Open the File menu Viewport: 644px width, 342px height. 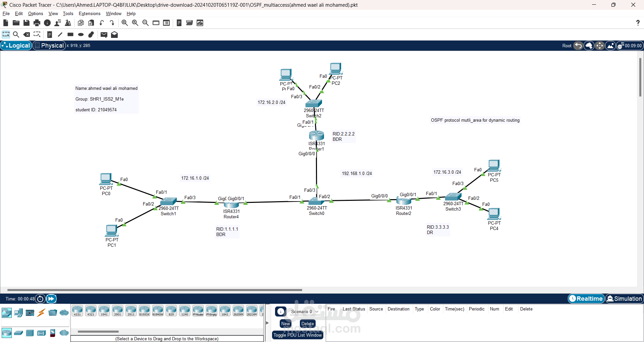pyautogui.click(x=6, y=13)
